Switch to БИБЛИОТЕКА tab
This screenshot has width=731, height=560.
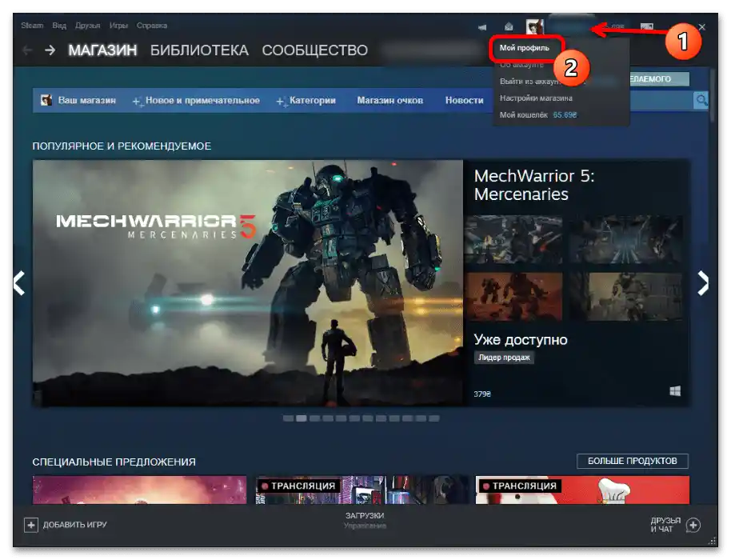(x=199, y=50)
